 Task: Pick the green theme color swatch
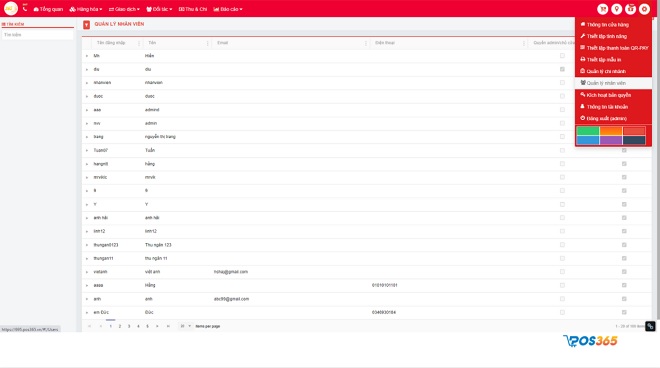pyautogui.click(x=588, y=131)
